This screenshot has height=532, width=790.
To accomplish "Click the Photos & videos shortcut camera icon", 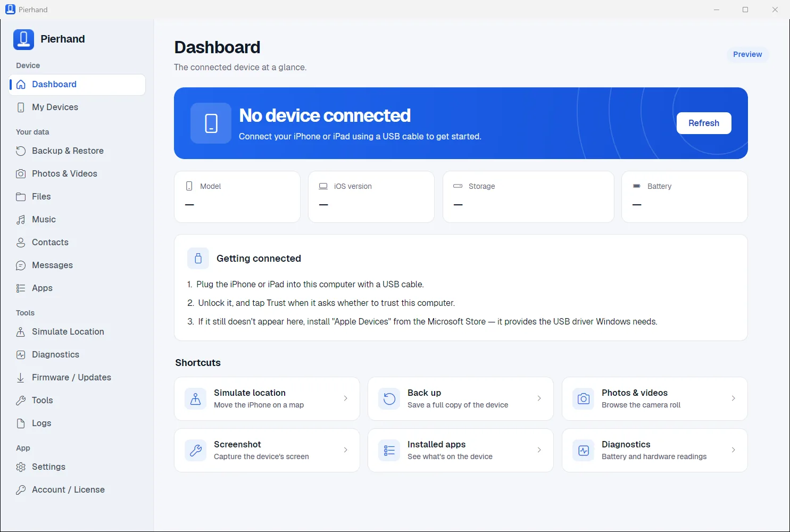I will click(x=584, y=399).
